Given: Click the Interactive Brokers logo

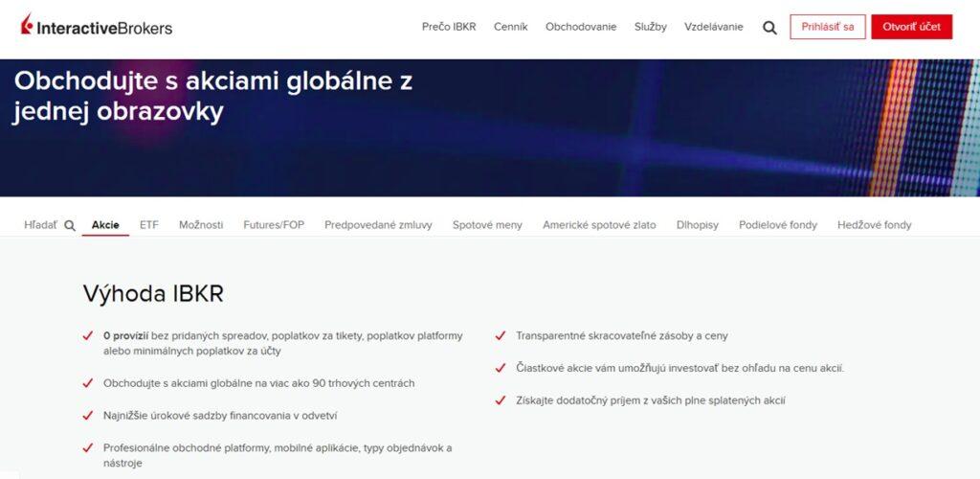Looking at the screenshot, I should click(97, 26).
